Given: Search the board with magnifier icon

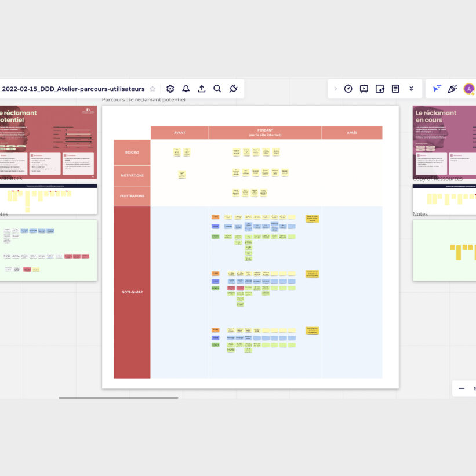Looking at the screenshot, I should pyautogui.click(x=217, y=89).
